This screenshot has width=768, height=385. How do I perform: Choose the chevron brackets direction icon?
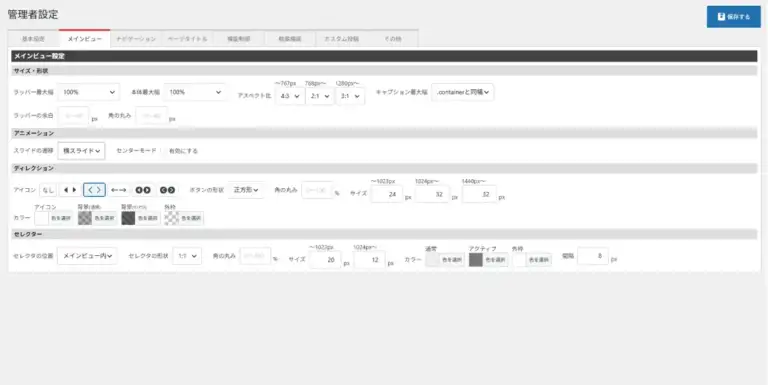pos(94,190)
